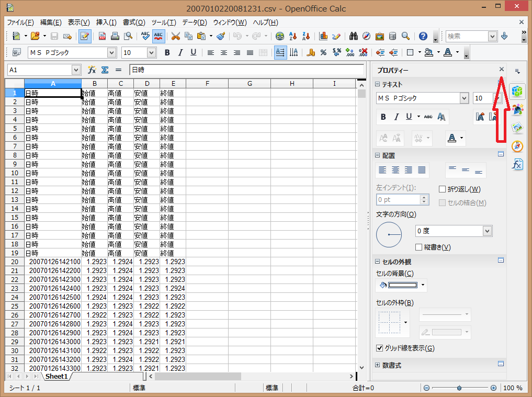Open the text rotation degrees dropdown
This screenshot has height=397, width=532.
pos(486,230)
